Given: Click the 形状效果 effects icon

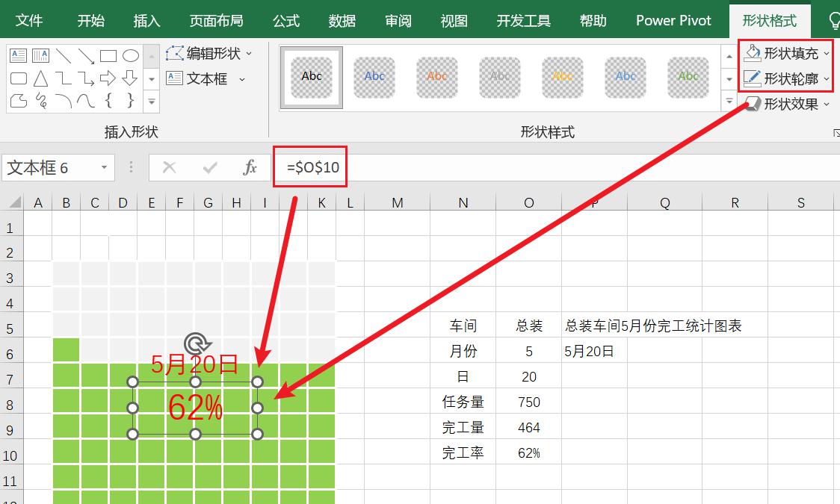Looking at the screenshot, I should click(752, 103).
